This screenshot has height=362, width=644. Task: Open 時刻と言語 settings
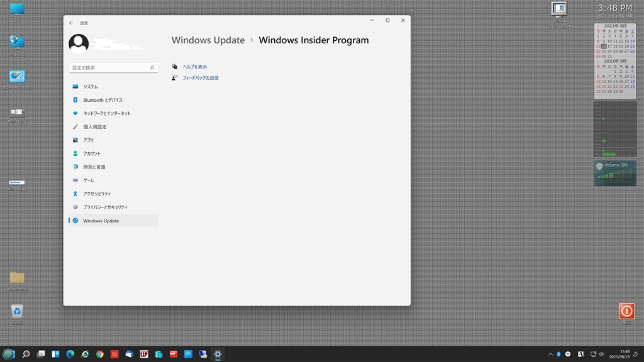click(x=113, y=167)
